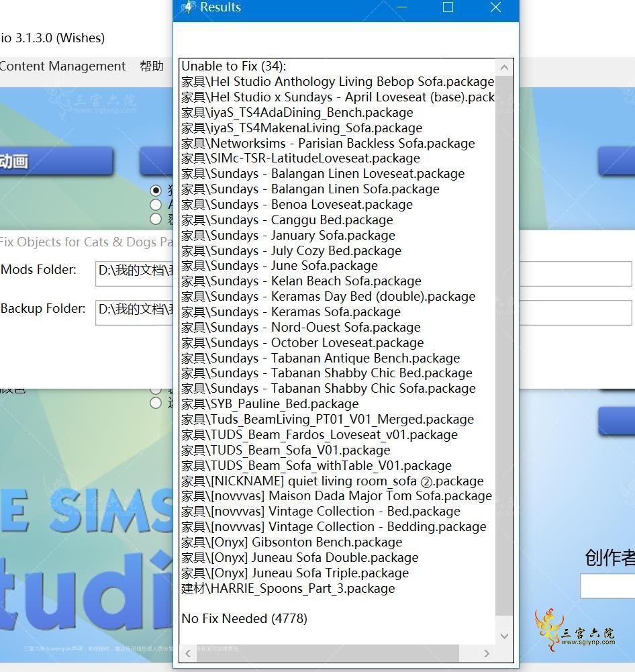Click 'iyaS_TS4AdaDining_Bench.package' line

[297, 112]
